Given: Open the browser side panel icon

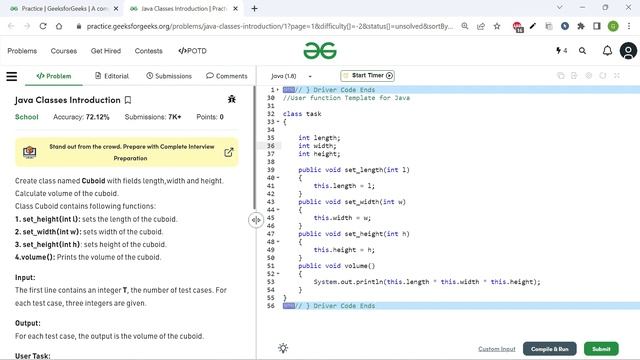Looking at the screenshot, I should (597, 26).
